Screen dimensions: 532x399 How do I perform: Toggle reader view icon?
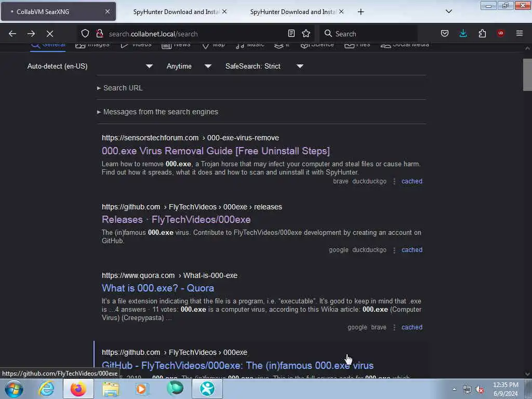291,33
